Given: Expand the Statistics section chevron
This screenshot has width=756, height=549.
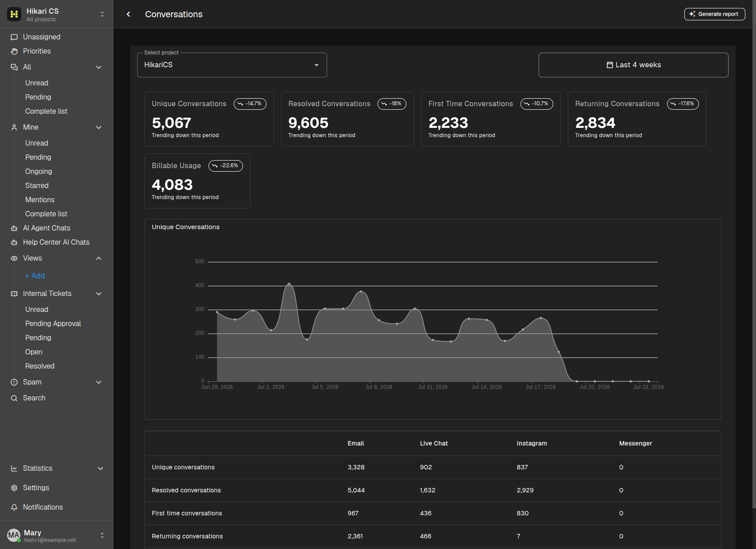Looking at the screenshot, I should click(100, 468).
